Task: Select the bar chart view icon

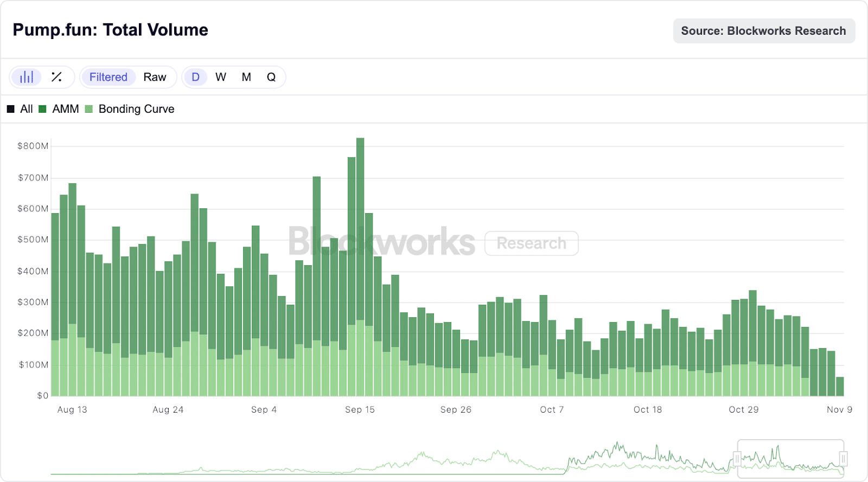Action: 27,77
